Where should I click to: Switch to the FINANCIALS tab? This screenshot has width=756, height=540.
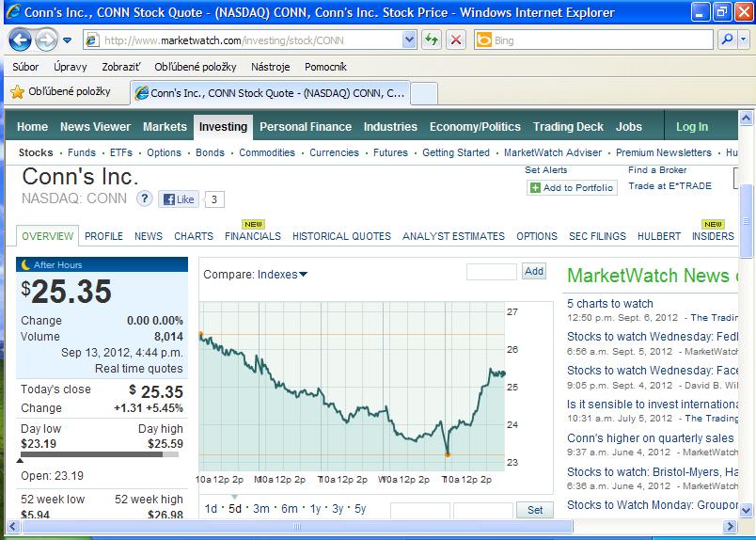253,236
